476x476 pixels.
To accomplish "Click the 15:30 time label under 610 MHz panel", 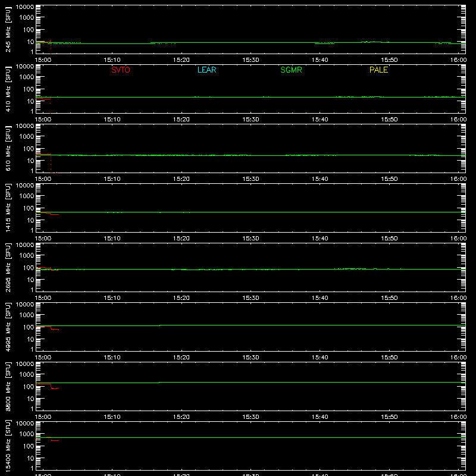I will pyautogui.click(x=250, y=179).
